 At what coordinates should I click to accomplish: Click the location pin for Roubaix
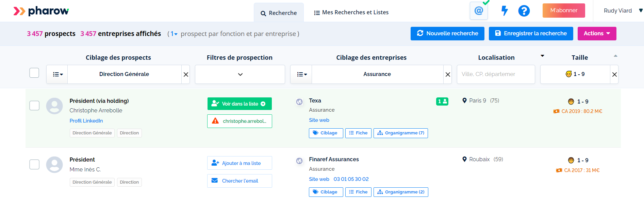(464, 159)
